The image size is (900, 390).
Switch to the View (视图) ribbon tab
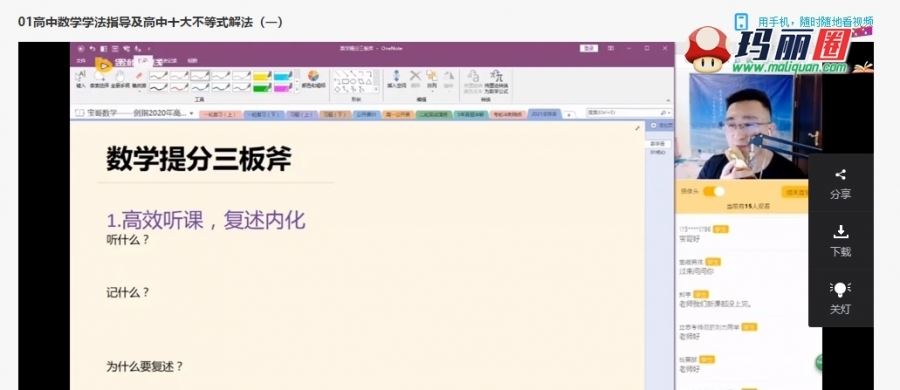pyautogui.click(x=193, y=60)
